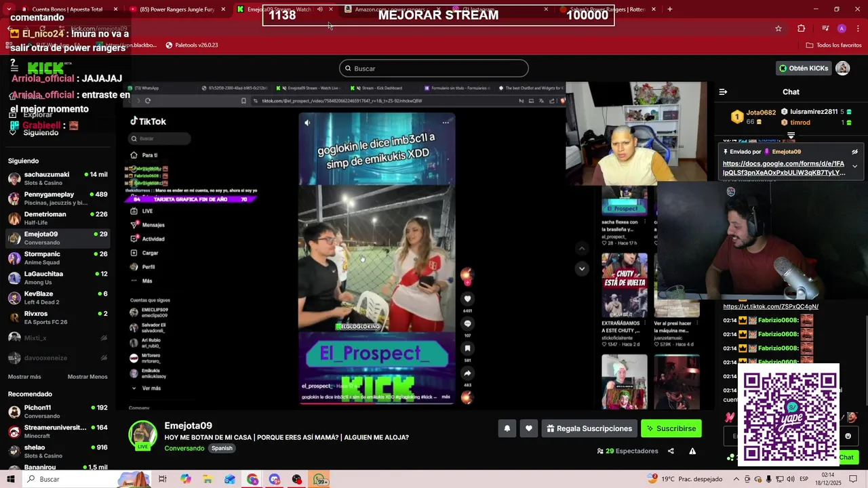The height and width of the screenshot is (488, 868).
Task: Mute the TikTok video speaker icon
Action: tap(307, 123)
